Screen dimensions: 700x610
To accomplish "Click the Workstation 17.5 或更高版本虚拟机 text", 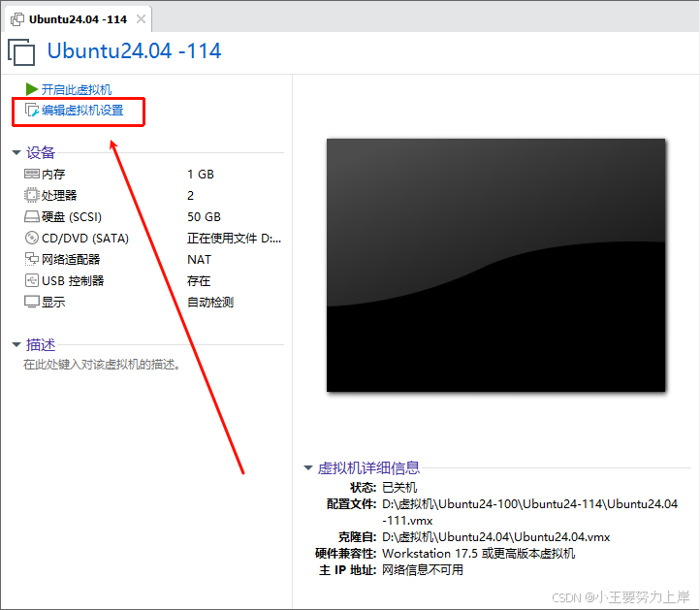I will (479, 554).
